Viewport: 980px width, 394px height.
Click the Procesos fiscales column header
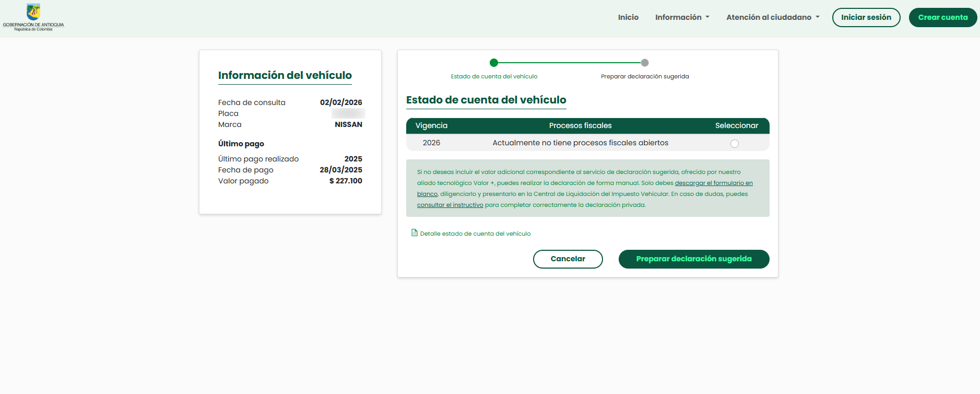[x=580, y=125]
